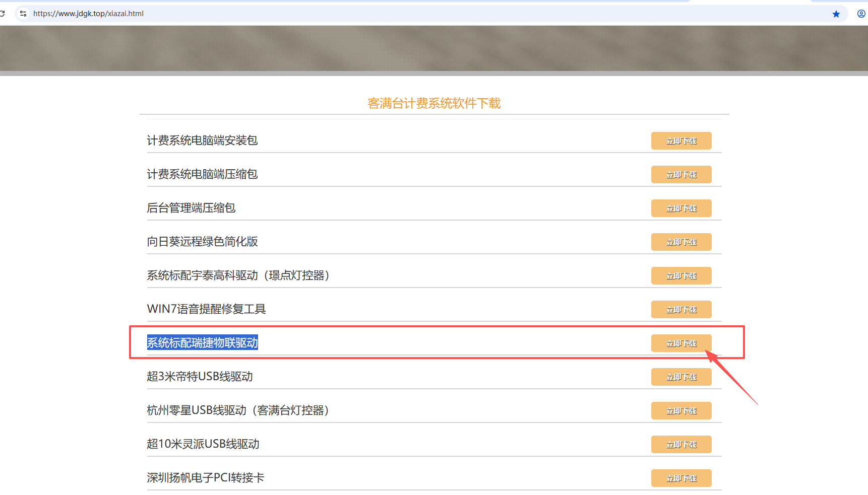Click the URL address bar field
Viewport: 868px width, 495px height.
pyautogui.click(x=403, y=14)
